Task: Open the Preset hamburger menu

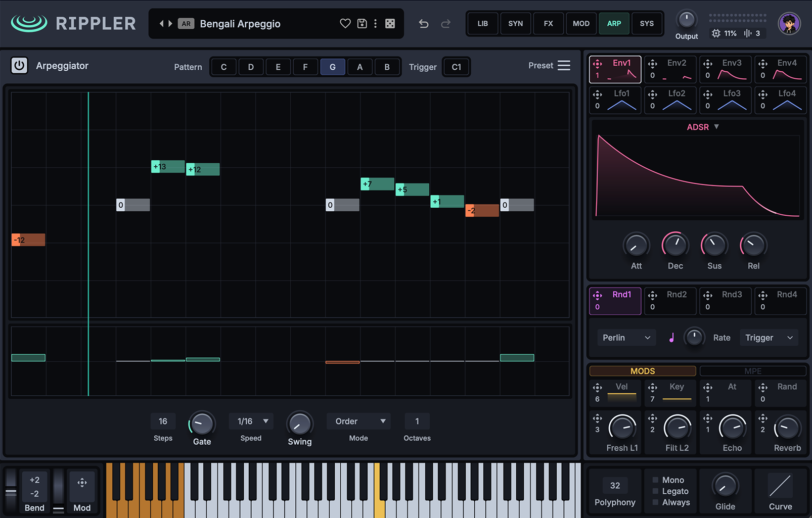Action: (564, 65)
